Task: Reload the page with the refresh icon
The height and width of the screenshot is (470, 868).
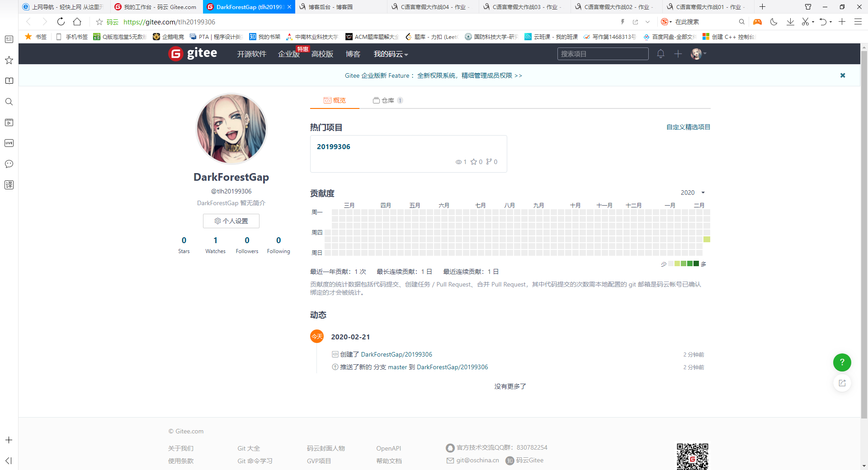Action: coord(61,22)
